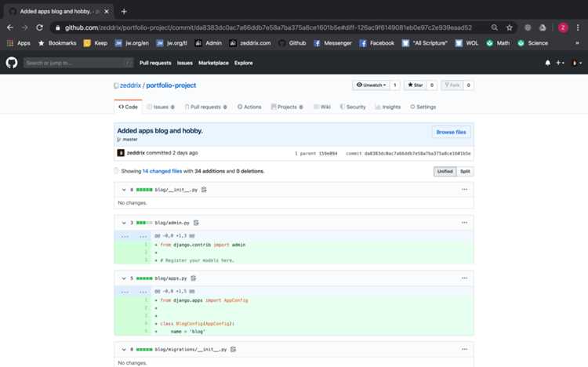
Task: Click zeddrix commit author avatar
Action: pyautogui.click(x=121, y=153)
